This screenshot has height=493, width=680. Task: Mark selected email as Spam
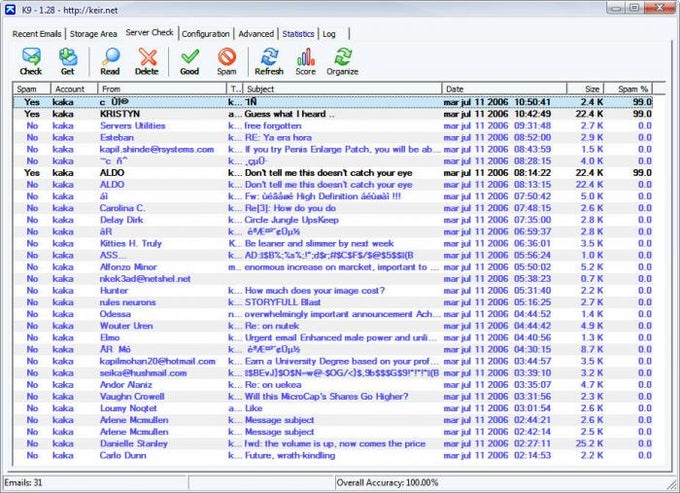(226, 61)
